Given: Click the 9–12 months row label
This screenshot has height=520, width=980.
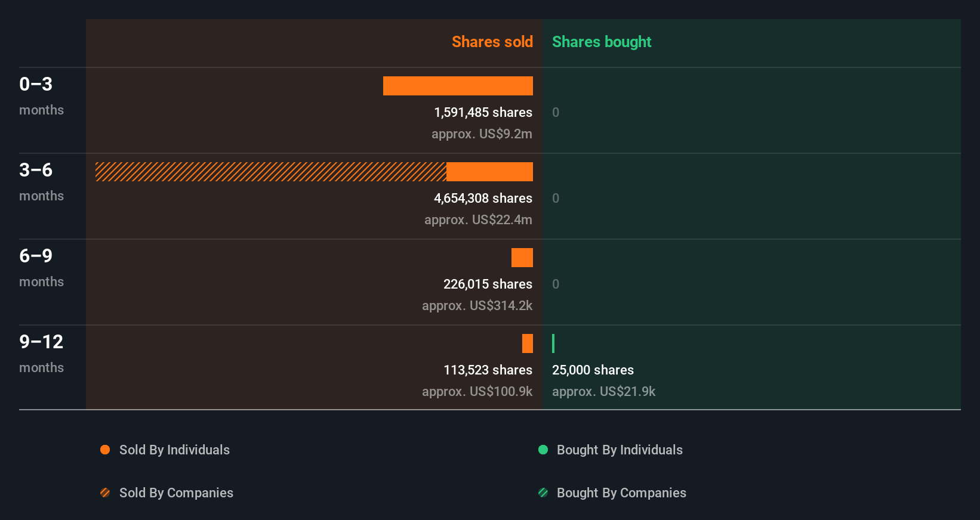Looking at the screenshot, I should (41, 342).
